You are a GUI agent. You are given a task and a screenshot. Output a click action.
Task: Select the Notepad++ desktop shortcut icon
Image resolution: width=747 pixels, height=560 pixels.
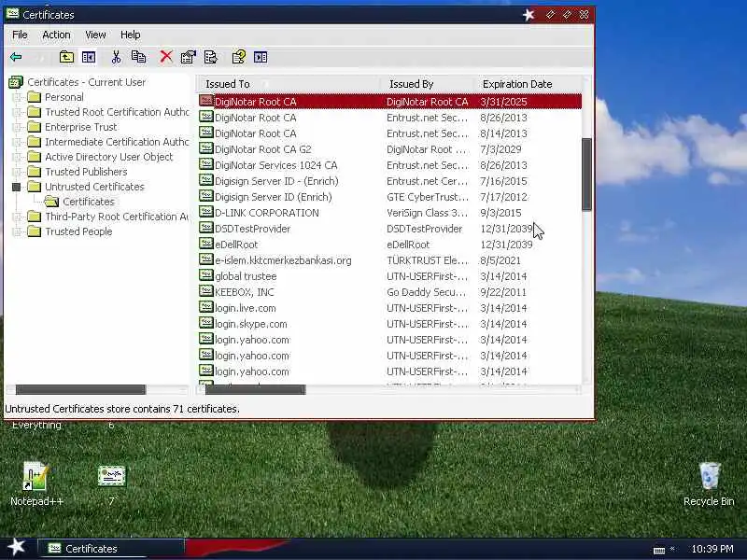tap(35, 477)
